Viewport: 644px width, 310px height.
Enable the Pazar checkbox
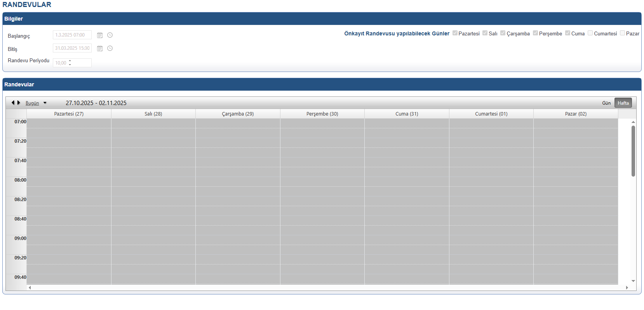pos(622,33)
